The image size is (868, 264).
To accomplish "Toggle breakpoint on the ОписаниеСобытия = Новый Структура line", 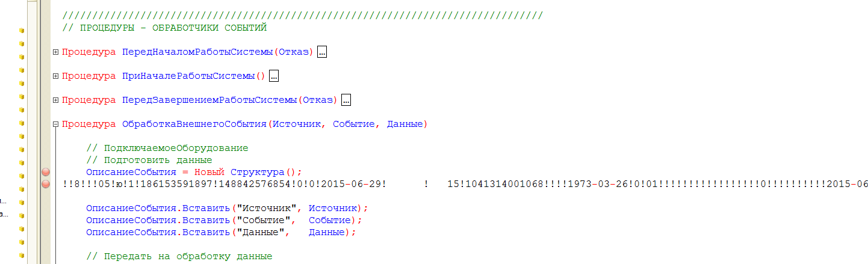I will (46, 172).
